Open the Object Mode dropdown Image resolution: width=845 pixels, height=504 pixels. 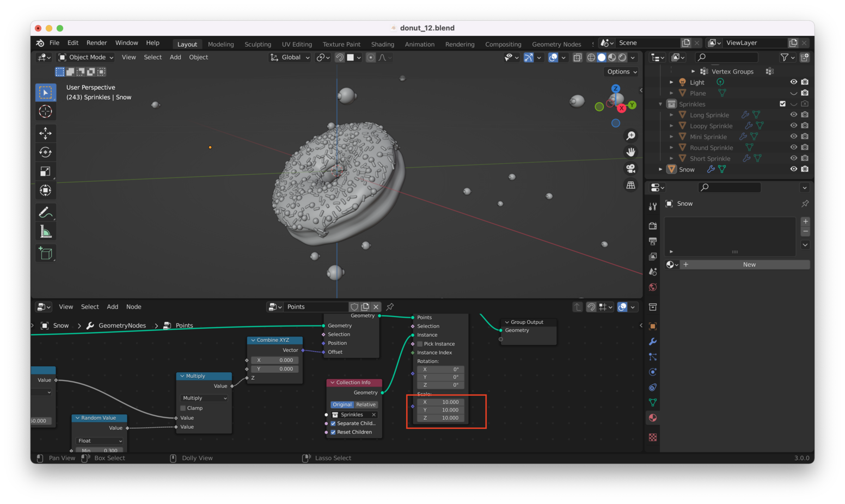(x=86, y=57)
